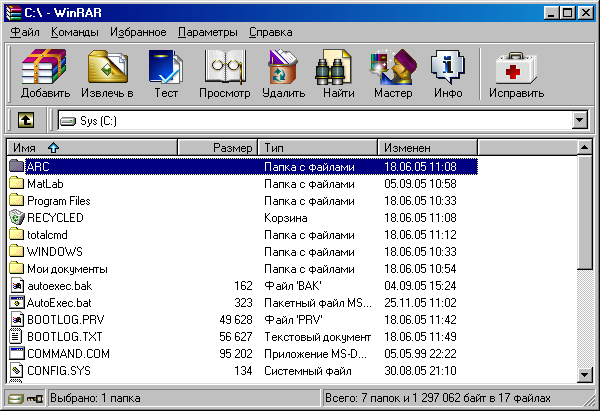
Task: Open the Найти (Find) binoculars tool
Action: (333, 67)
